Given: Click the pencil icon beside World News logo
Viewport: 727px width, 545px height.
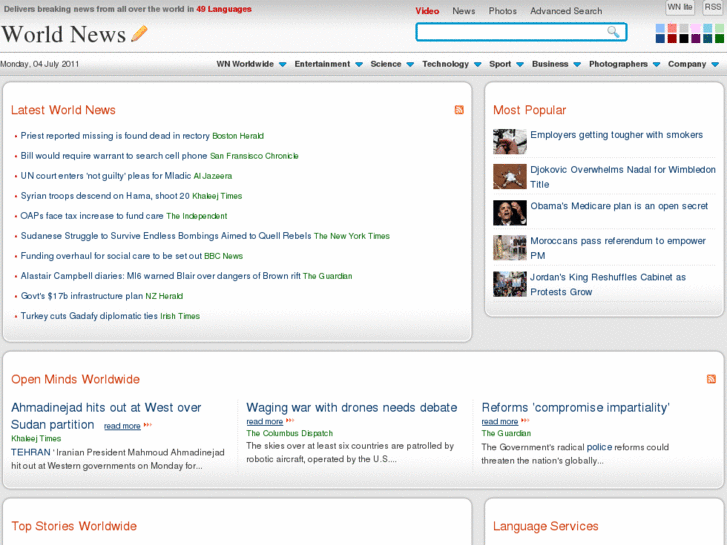Looking at the screenshot, I should (139, 33).
